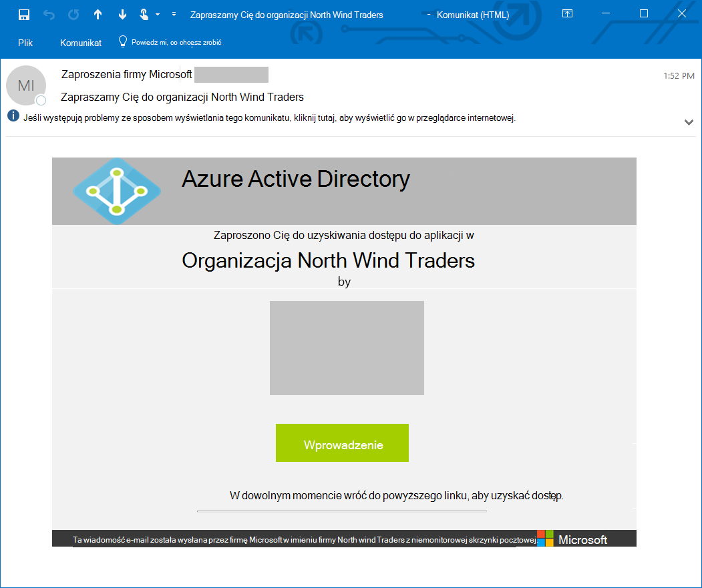The height and width of the screenshot is (588, 702).
Task: Click text 'W dowolnym momencie wróć do powyższego linku'
Action: 396,496
